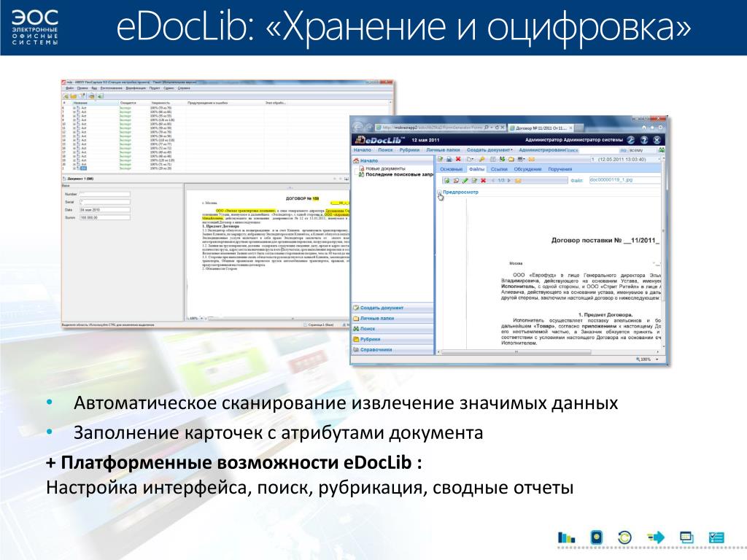Click the browser address bar in the eDocLib window
Screen dimensions: 747x560
(x=440, y=127)
